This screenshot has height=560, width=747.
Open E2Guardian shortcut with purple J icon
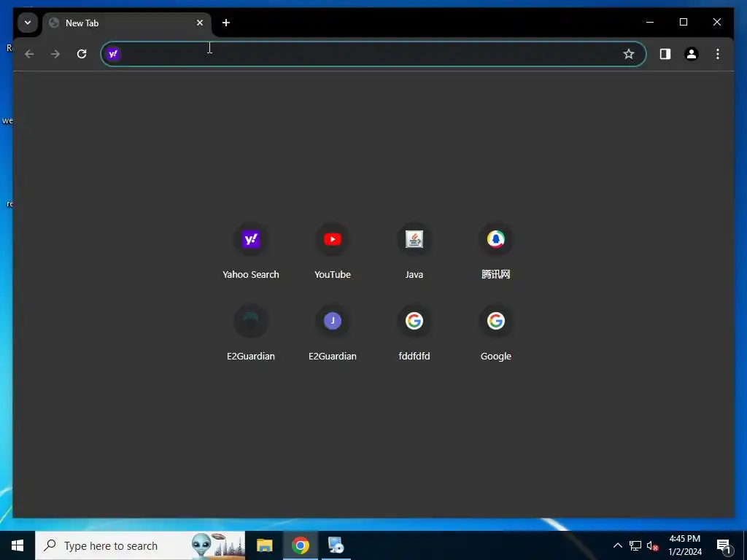coord(333,333)
